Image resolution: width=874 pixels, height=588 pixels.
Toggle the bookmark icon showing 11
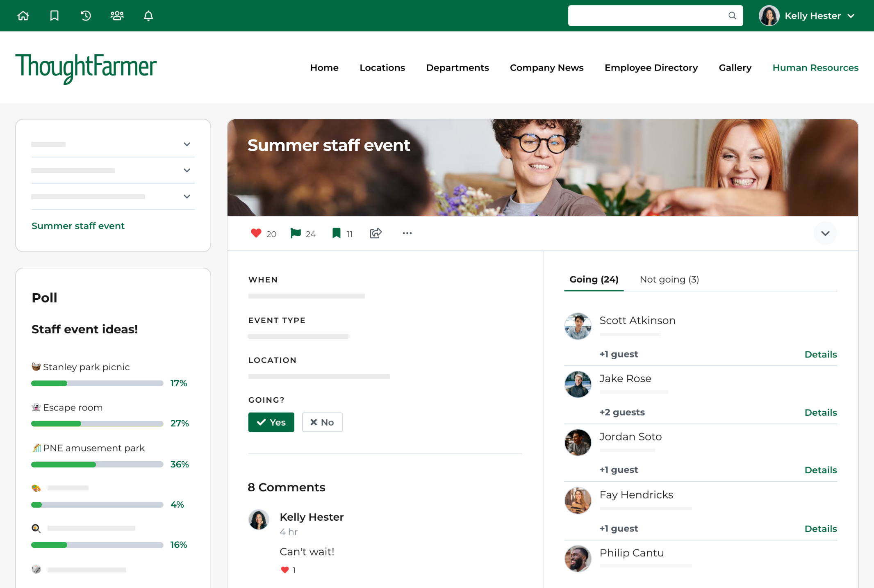336,233
